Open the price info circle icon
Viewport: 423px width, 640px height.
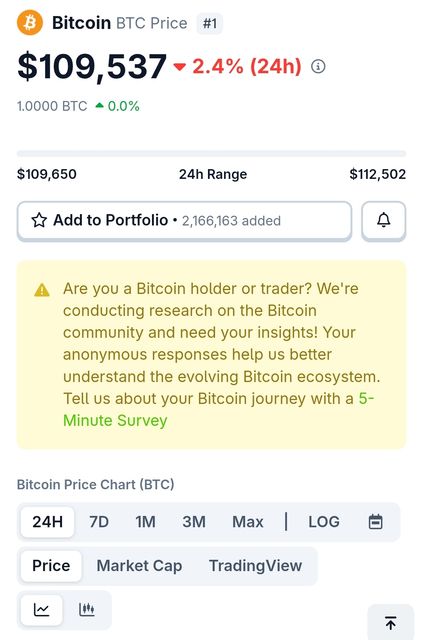(318, 66)
